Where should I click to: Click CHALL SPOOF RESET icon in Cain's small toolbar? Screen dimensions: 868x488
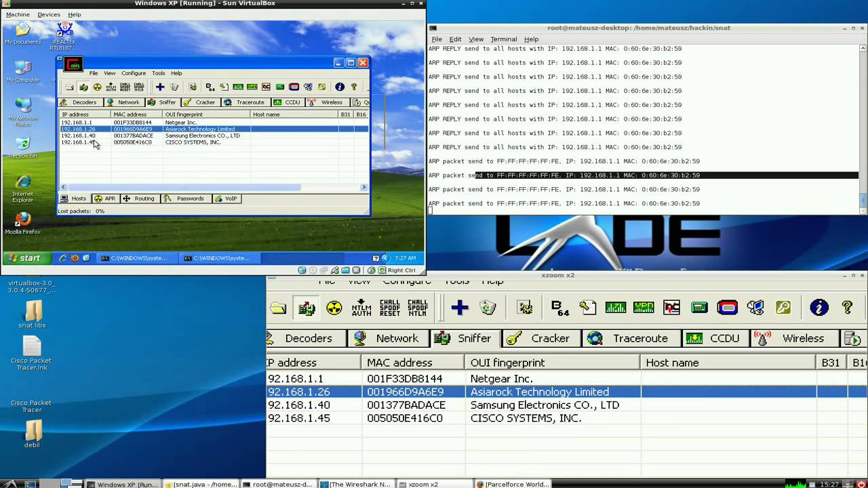pos(125,87)
